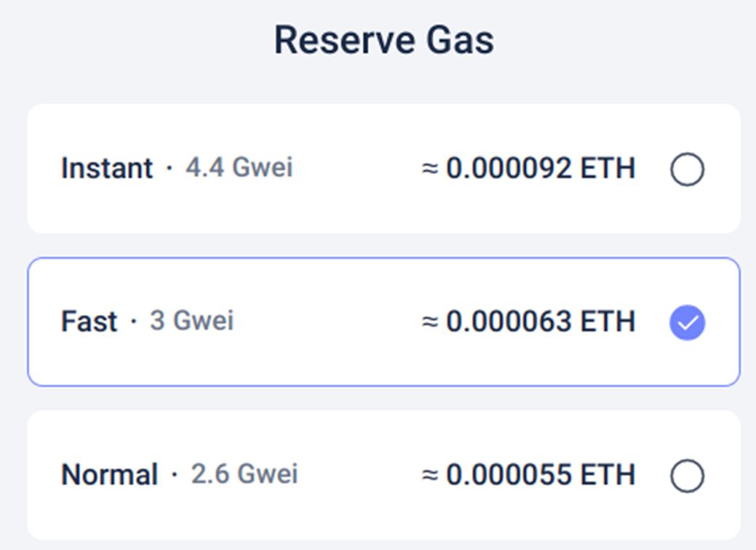Click the 0.000092 ETH estimate
The image size is (756, 550).
(531, 168)
